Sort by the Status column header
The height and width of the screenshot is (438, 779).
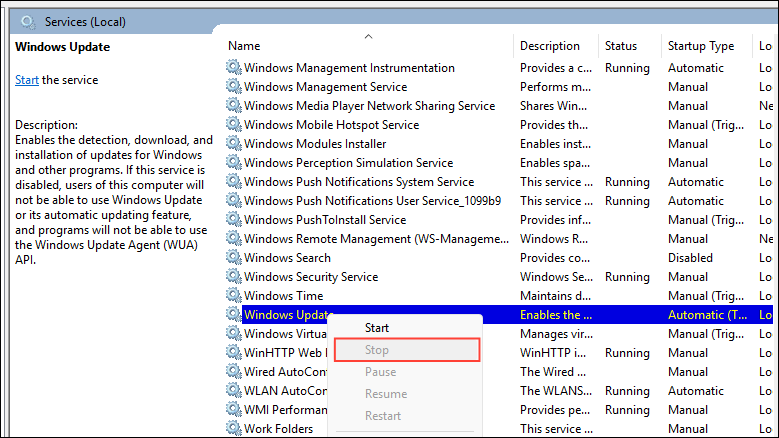621,46
